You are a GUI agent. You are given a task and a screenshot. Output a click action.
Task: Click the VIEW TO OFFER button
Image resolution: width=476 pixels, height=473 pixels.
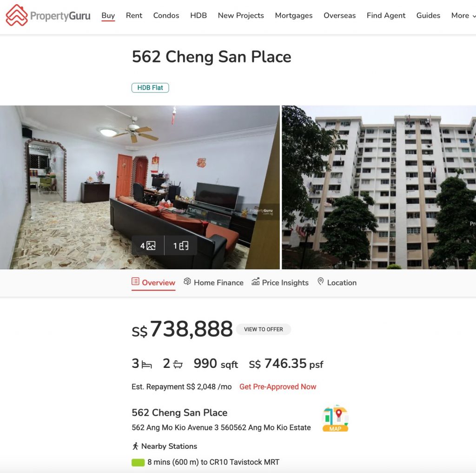point(263,329)
